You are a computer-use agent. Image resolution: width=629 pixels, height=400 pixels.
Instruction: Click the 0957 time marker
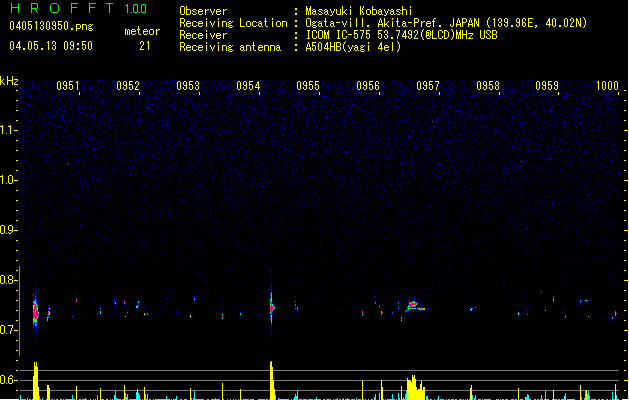[428, 86]
